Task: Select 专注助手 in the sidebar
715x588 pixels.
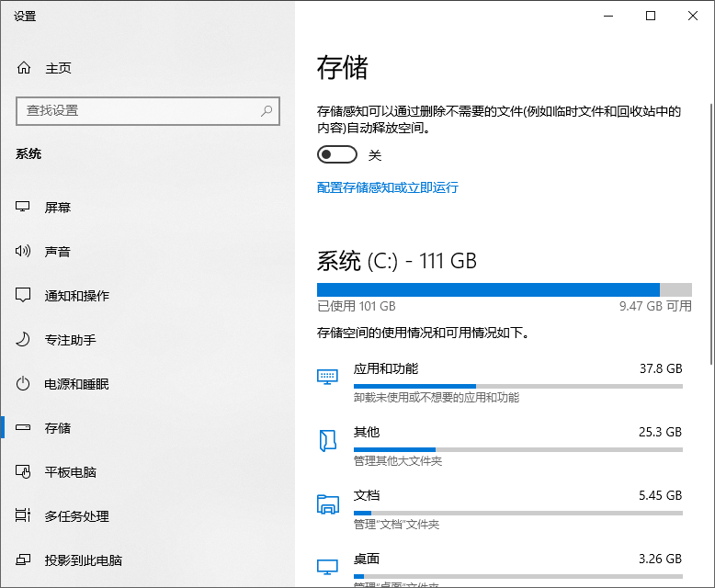Action: tap(148, 340)
